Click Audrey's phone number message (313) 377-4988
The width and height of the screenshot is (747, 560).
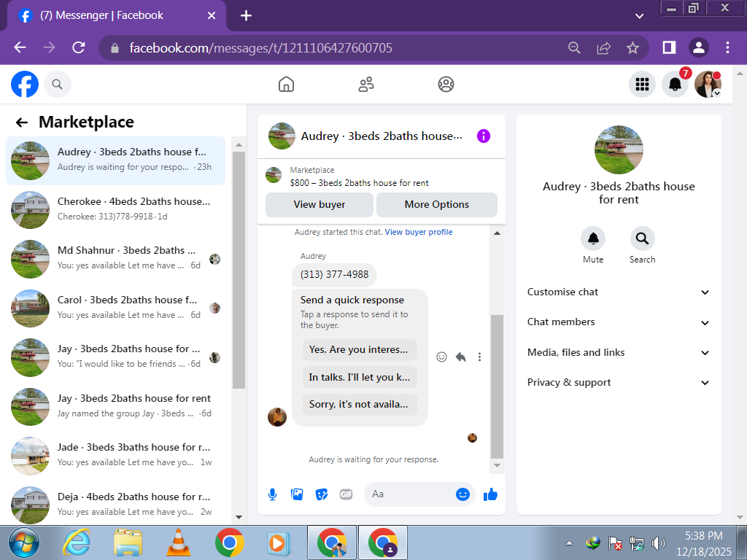(334, 275)
